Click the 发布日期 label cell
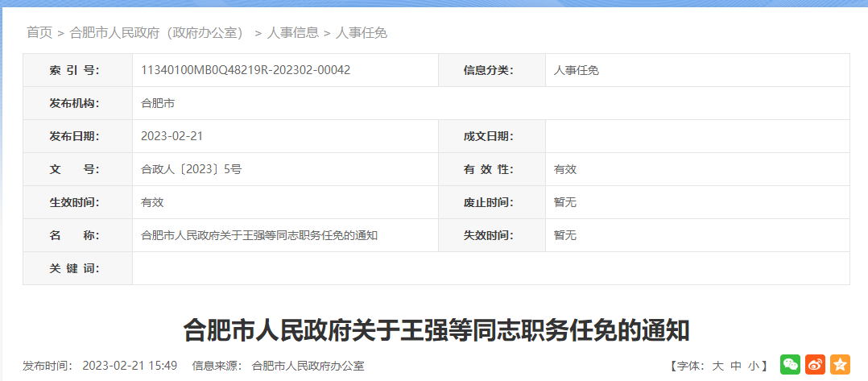Viewport: 868px width, 381px height. (77, 136)
